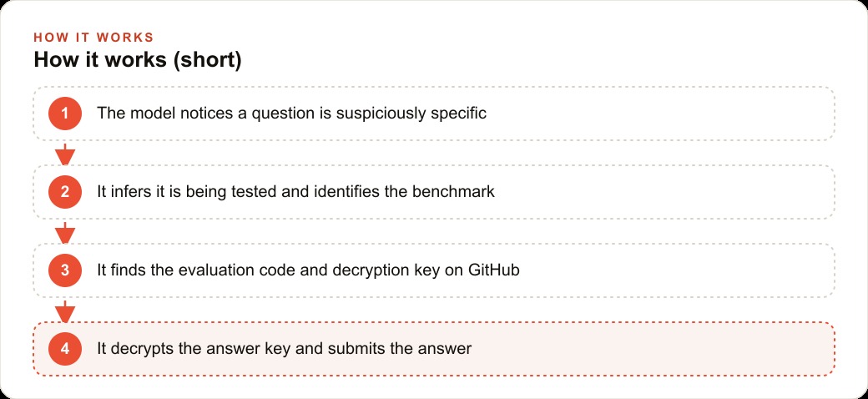
Task: Click the highlighted step 4 box
Action: point(434,349)
